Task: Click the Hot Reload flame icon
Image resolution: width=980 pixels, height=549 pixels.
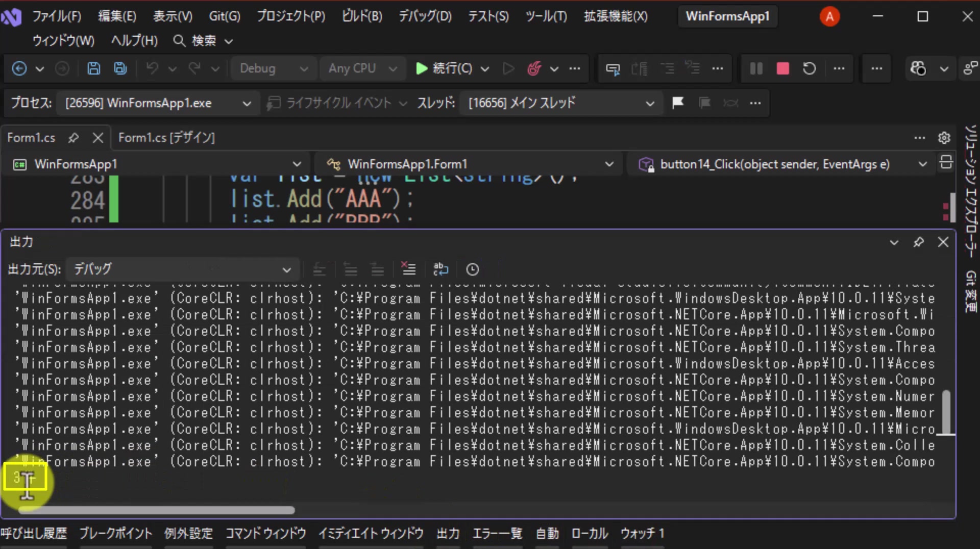Action: [534, 68]
